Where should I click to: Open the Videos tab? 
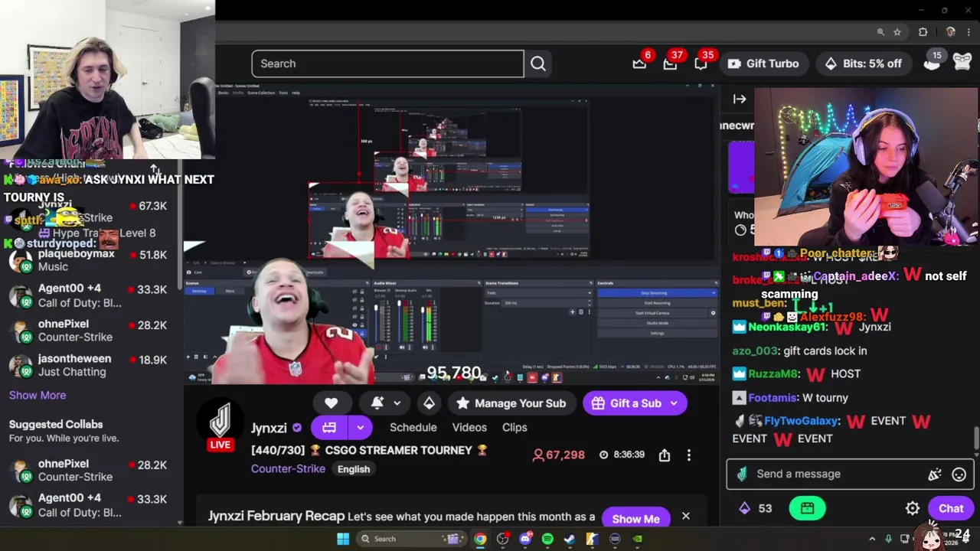click(469, 428)
